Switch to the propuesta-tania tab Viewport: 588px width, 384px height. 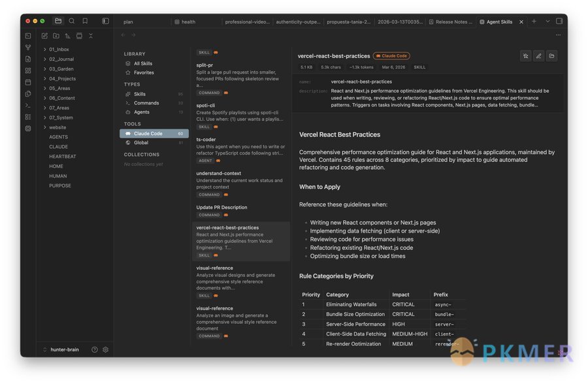348,22
